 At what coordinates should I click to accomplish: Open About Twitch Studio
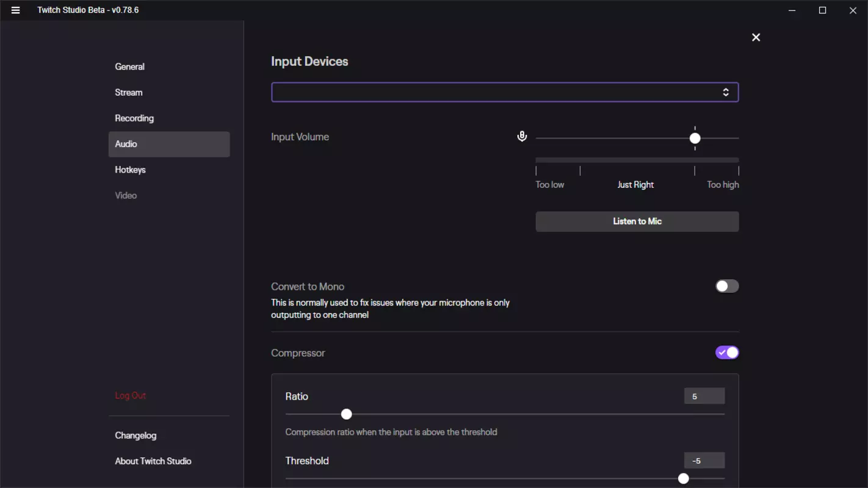click(x=153, y=461)
